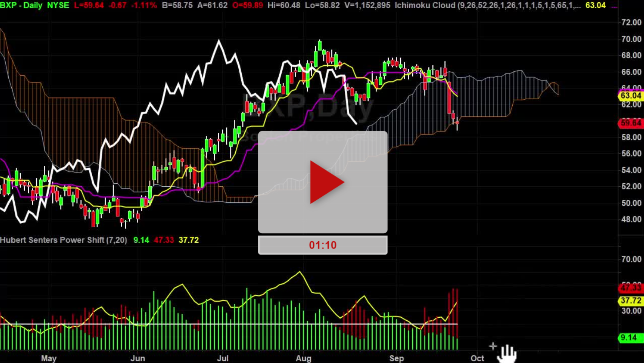Screen dimensions: 644x363
Task: Click the volume value V=1,152,895
Action: click(x=367, y=5)
